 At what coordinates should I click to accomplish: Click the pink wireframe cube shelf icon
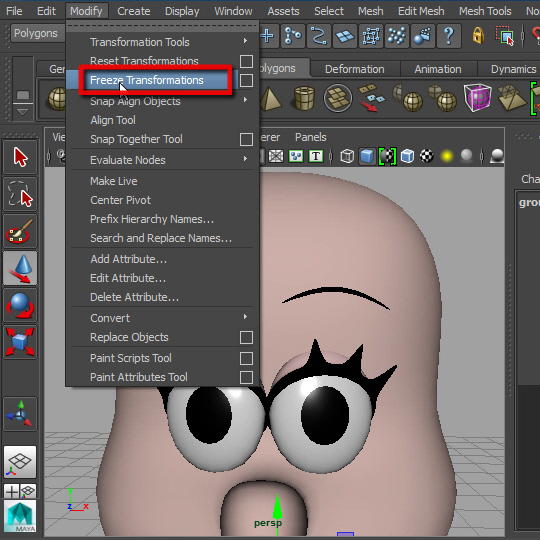478,98
